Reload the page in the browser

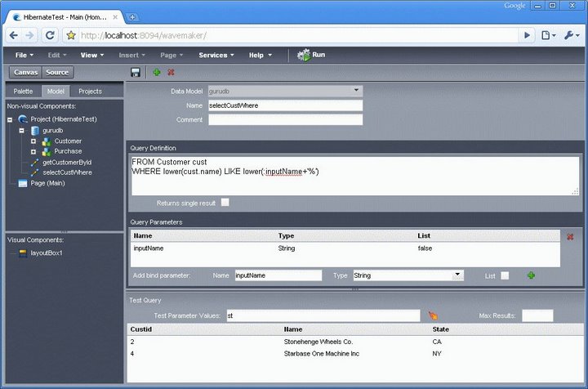coord(50,35)
